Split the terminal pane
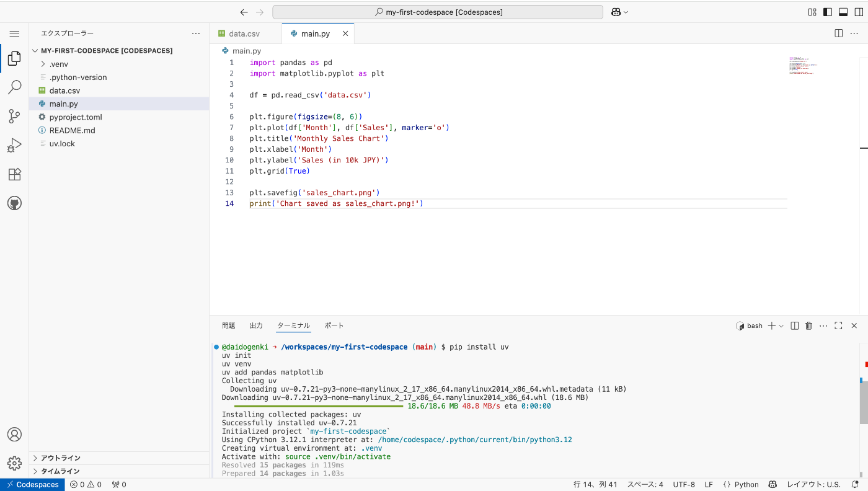Screen dimensions: 868x491 point(795,325)
